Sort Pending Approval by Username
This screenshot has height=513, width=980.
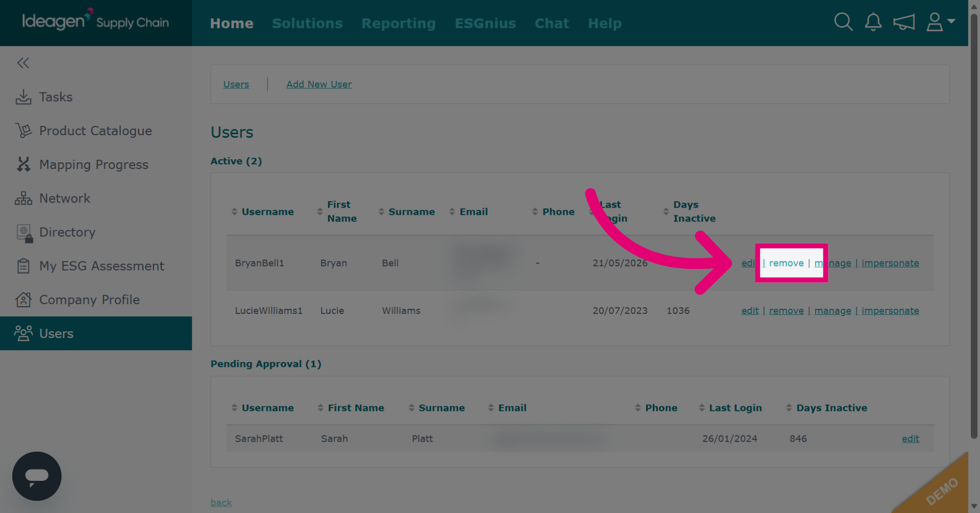263,408
